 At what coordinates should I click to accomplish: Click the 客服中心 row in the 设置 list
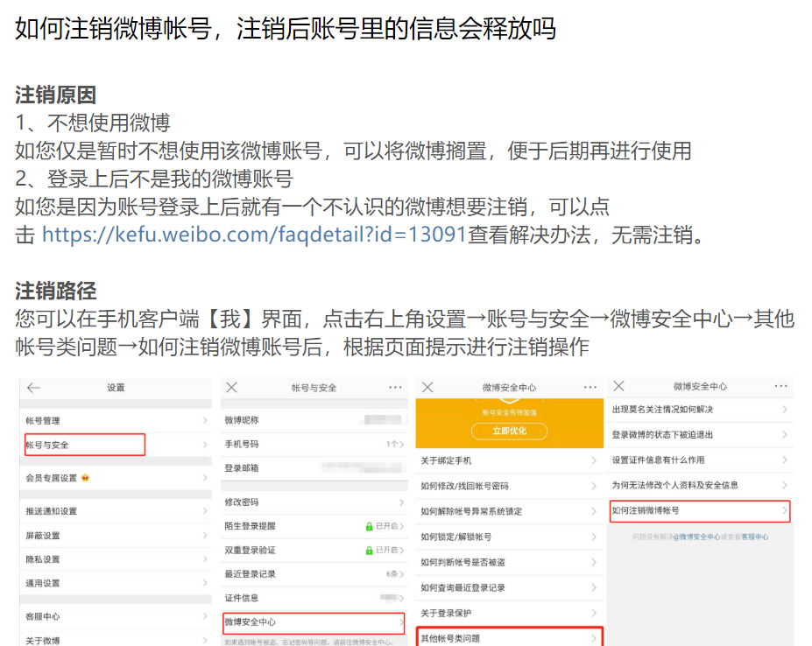coord(116,616)
